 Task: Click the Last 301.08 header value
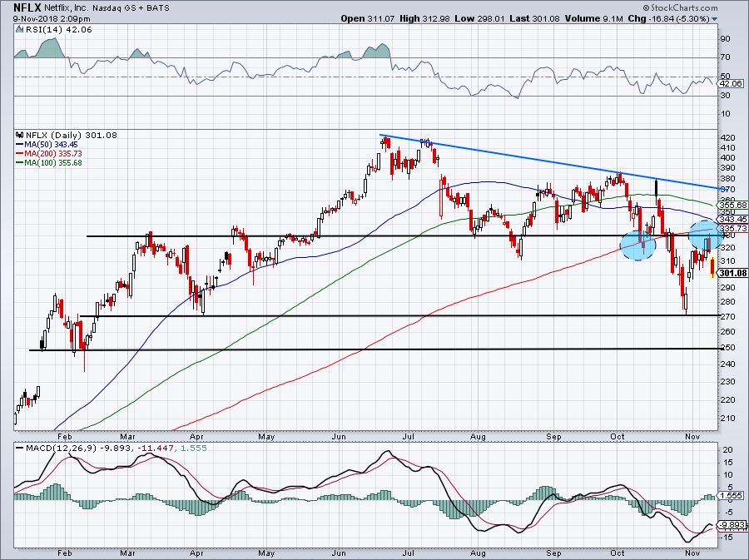click(535, 19)
